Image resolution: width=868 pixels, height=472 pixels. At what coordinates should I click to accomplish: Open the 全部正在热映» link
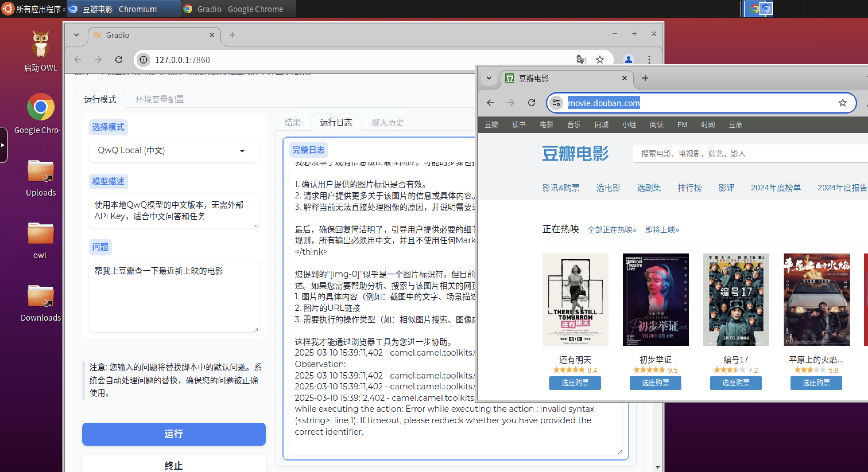(612, 230)
